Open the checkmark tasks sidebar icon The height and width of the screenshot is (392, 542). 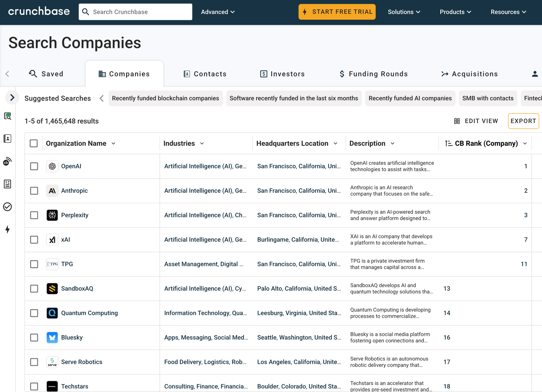pos(8,207)
